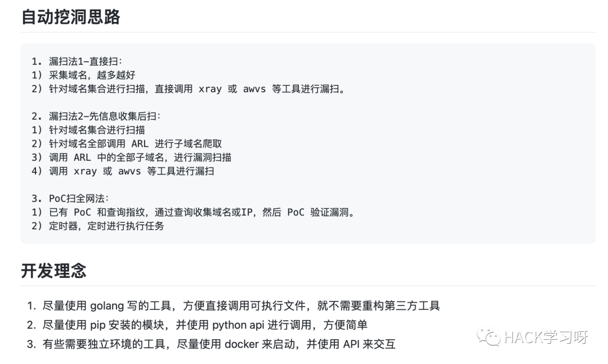Viewport: 608px width, 364px height.
Task: Click awvs in the line 直接调用 xray 或 awvs
Action: (254, 89)
